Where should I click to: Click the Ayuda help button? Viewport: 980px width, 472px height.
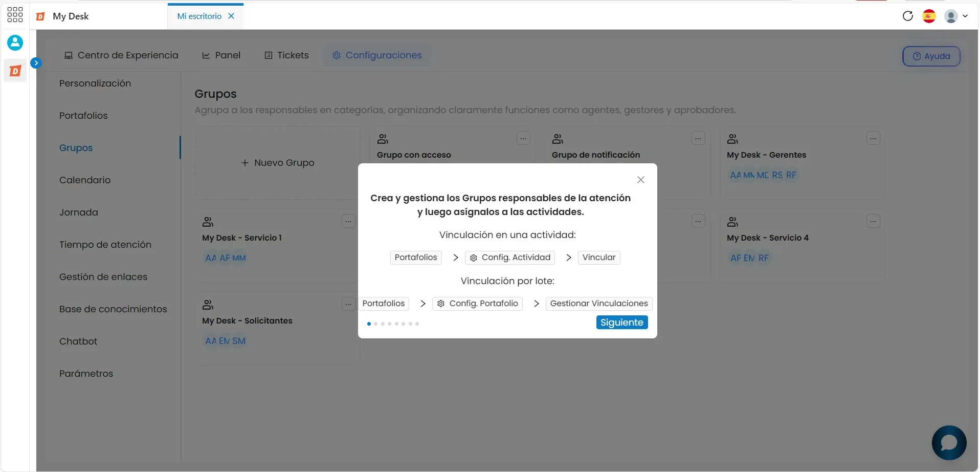(x=931, y=56)
